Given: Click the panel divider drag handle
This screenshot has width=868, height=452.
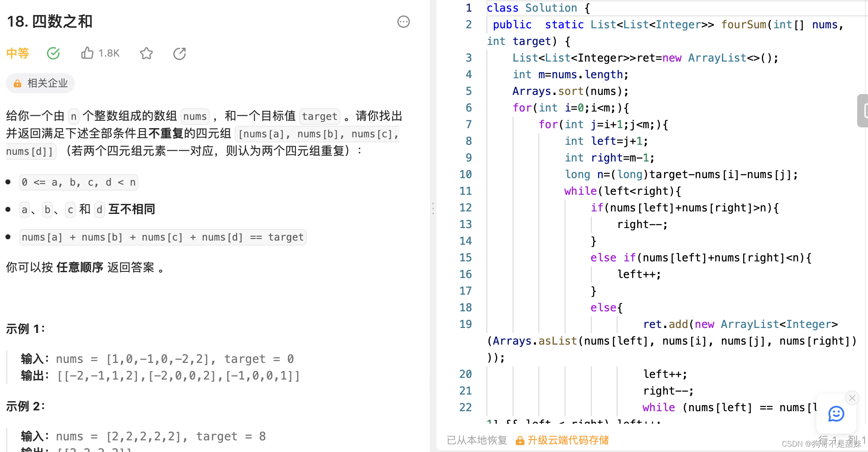Looking at the screenshot, I should click(433, 208).
